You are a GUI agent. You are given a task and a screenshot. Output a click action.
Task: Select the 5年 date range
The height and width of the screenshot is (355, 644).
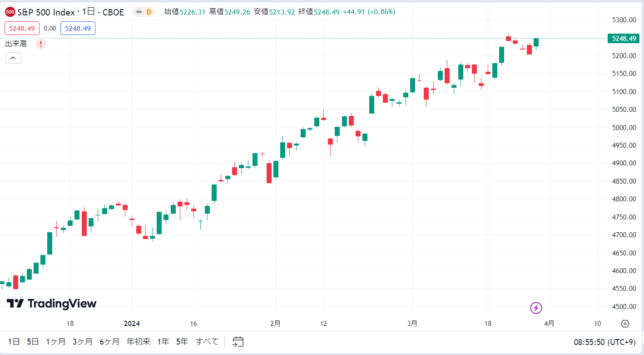(182, 342)
